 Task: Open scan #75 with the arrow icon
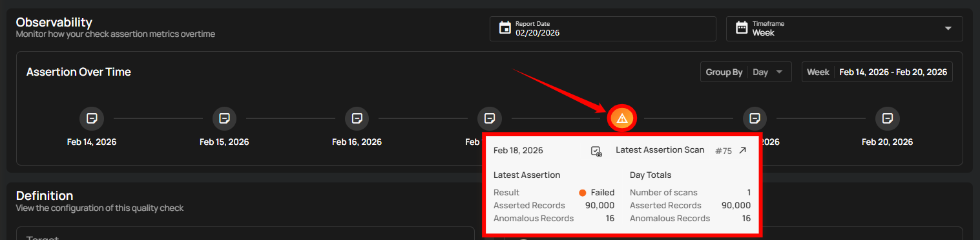[x=743, y=150]
